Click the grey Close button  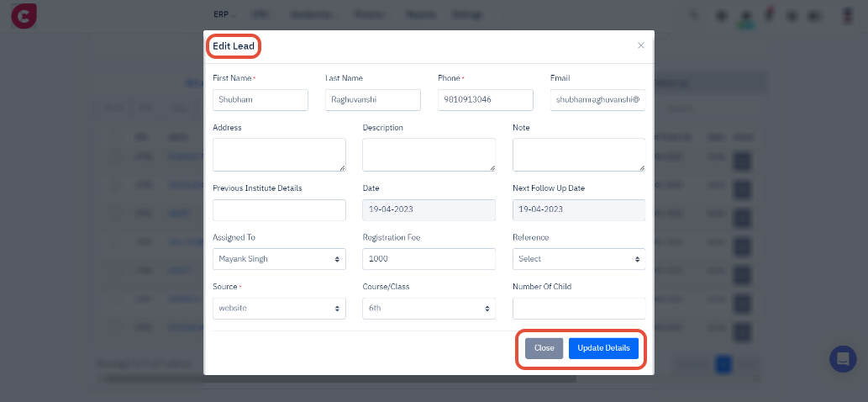pyautogui.click(x=544, y=348)
